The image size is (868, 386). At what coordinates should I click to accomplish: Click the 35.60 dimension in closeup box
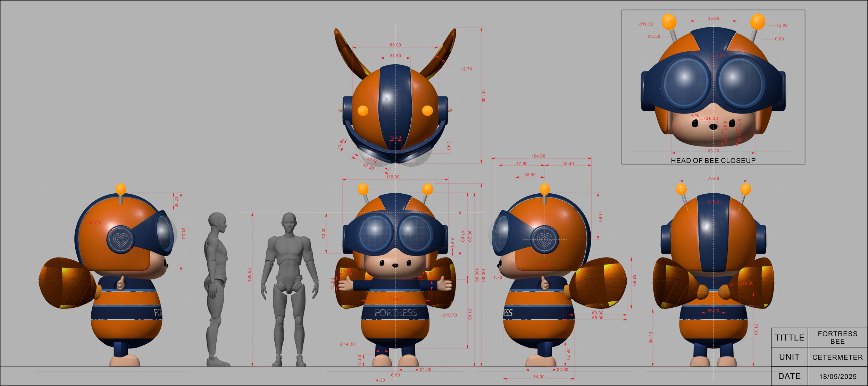[713, 18]
